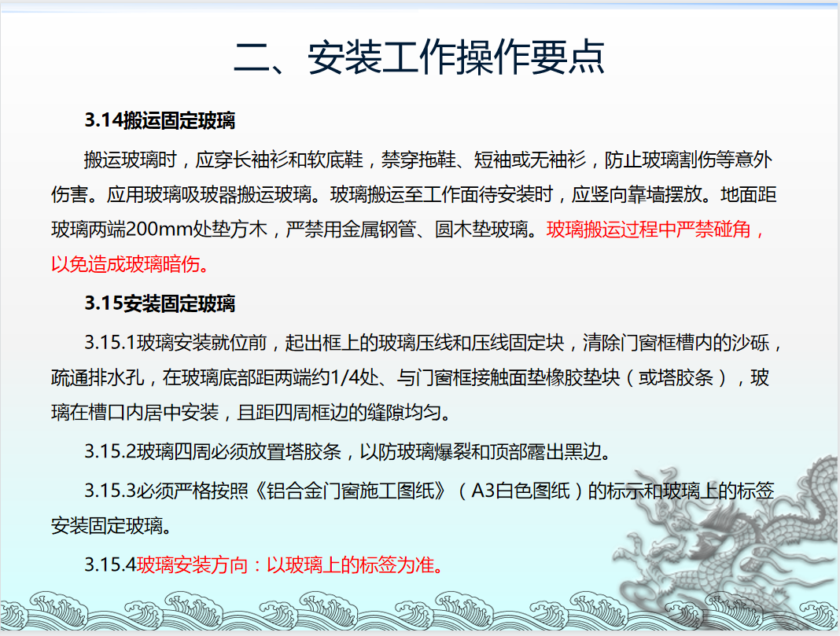The image size is (840, 636).
Task: Click the red text 玻璃搬运过程中严禁碰角
Action: pos(649,230)
